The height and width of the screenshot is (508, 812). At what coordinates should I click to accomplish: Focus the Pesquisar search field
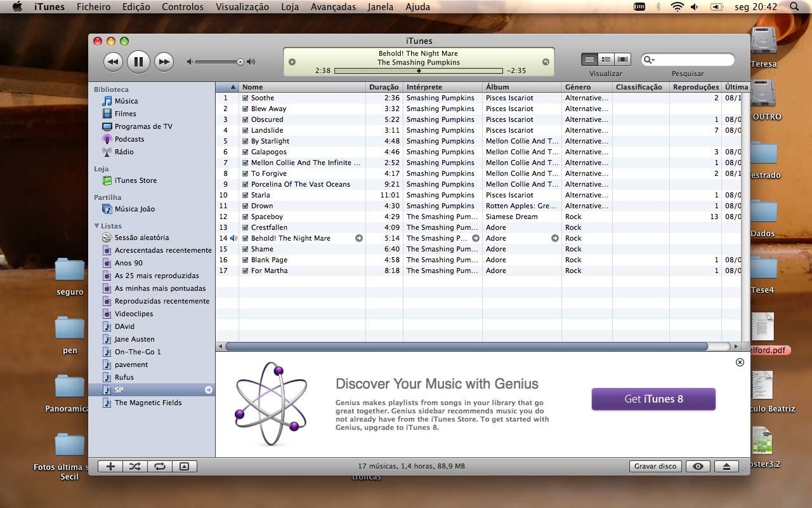pos(688,60)
